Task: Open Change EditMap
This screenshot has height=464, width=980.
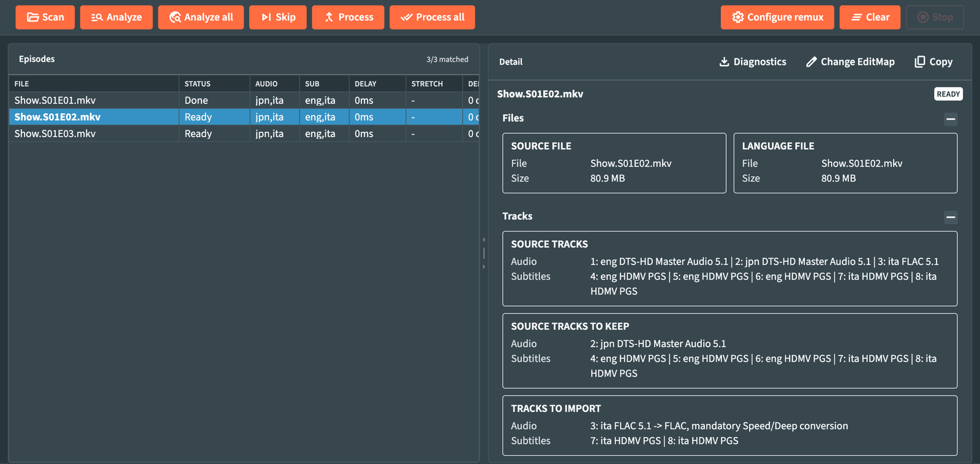Action: [x=850, y=62]
